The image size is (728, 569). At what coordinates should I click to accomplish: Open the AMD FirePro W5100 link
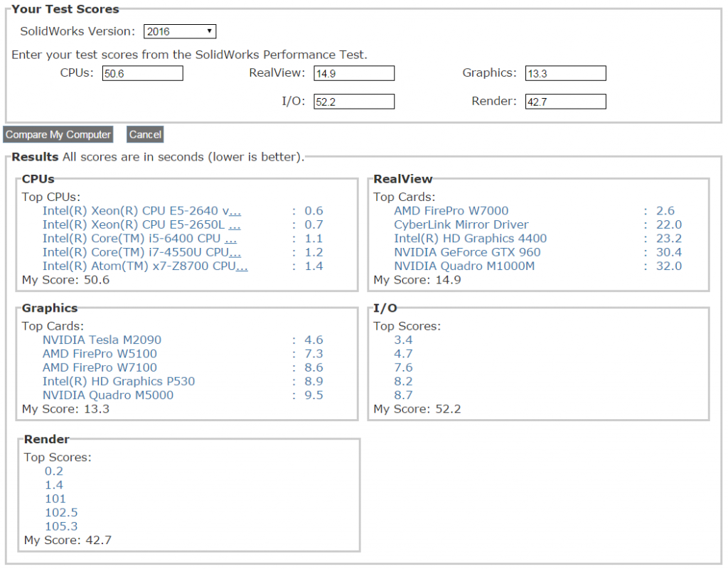pyautogui.click(x=100, y=354)
